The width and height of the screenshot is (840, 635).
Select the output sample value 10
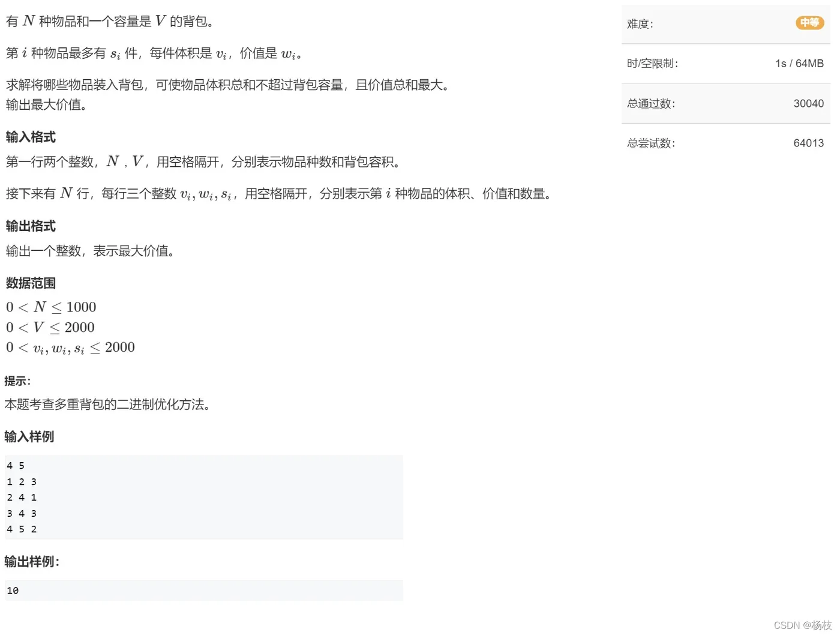pos(12,591)
